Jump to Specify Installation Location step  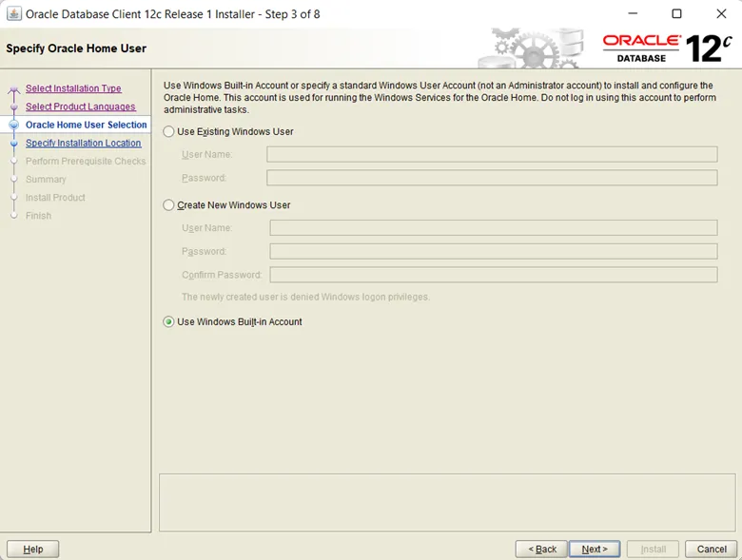pyautogui.click(x=84, y=143)
